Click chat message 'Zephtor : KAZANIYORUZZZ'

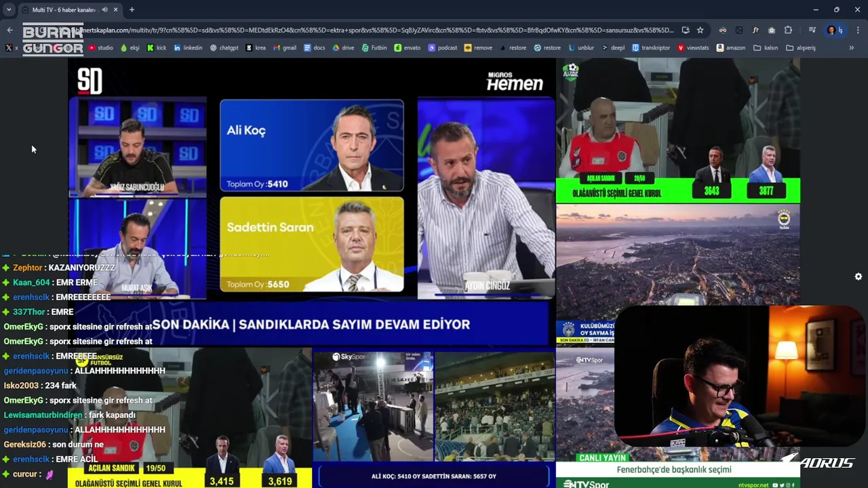point(58,268)
